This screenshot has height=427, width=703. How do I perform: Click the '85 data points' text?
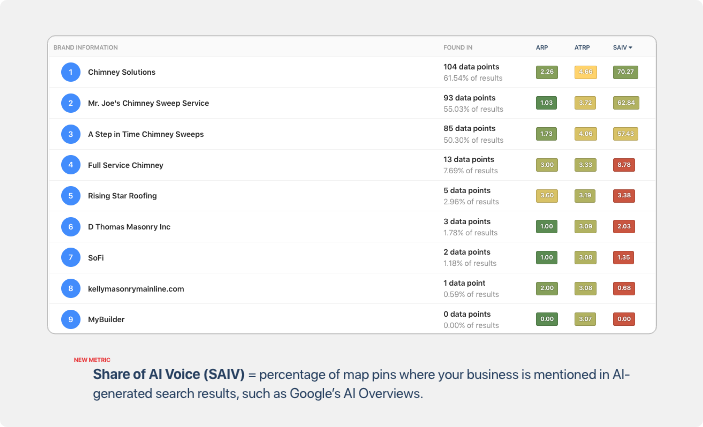[x=469, y=129]
